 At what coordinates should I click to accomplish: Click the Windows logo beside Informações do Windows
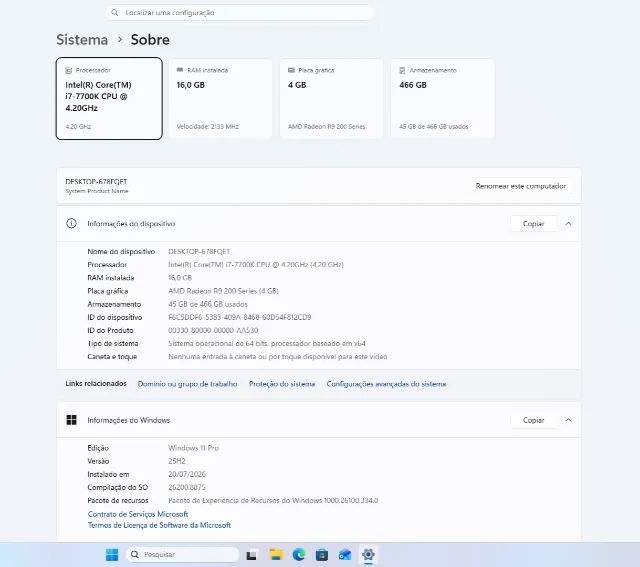pos(71,420)
